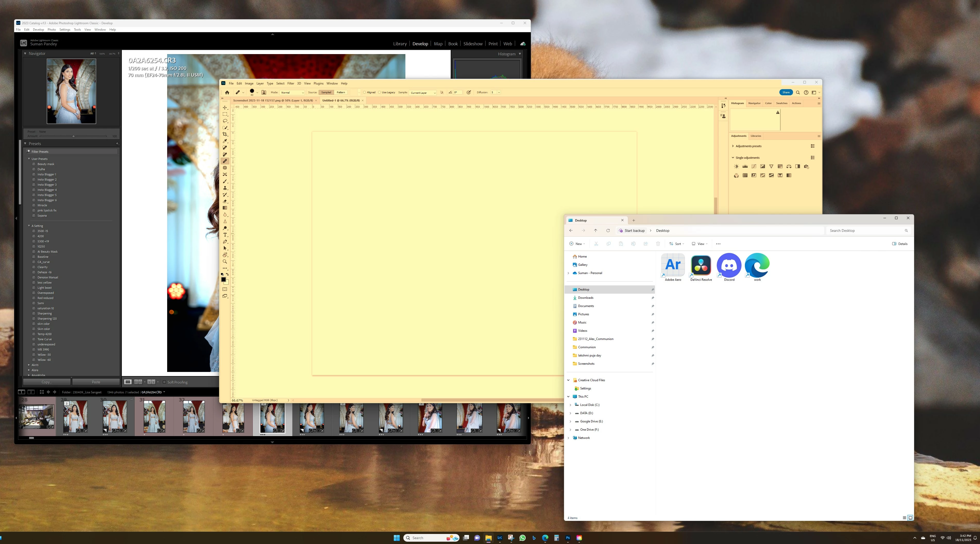Click the Pattern source button

tap(340, 92)
